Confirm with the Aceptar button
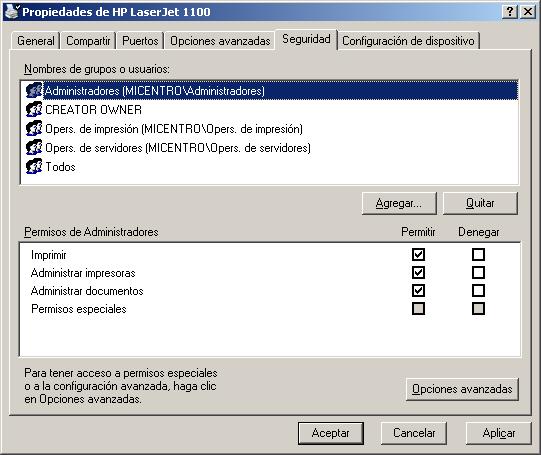541x455 pixels. pyautogui.click(x=331, y=433)
